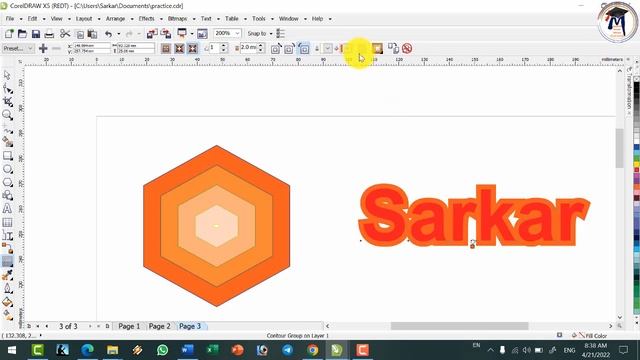Expand the undo history arrow

click(119, 34)
